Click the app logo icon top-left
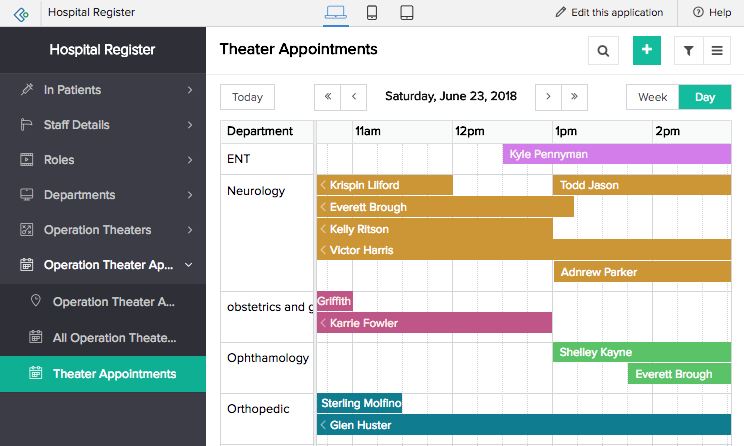Image resolution: width=744 pixels, height=446 pixels. pyautogui.click(x=21, y=13)
